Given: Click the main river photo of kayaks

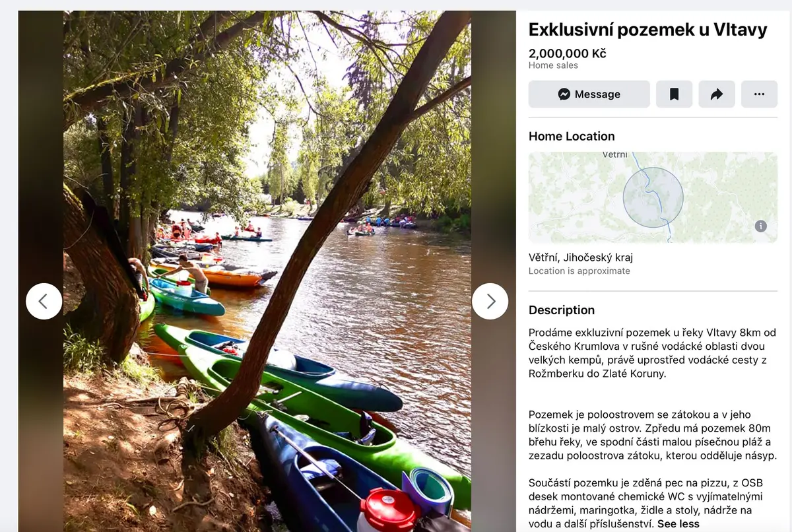Looking at the screenshot, I should pos(267,271).
